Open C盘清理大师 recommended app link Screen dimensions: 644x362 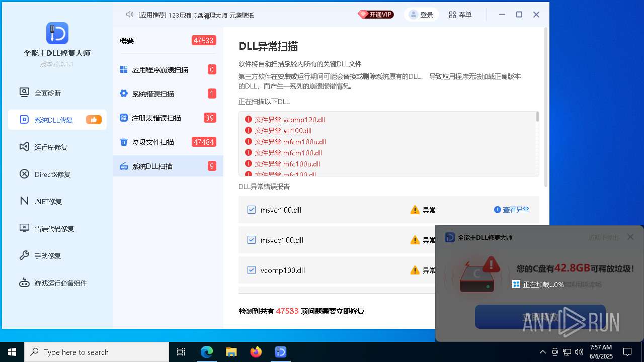click(210, 15)
